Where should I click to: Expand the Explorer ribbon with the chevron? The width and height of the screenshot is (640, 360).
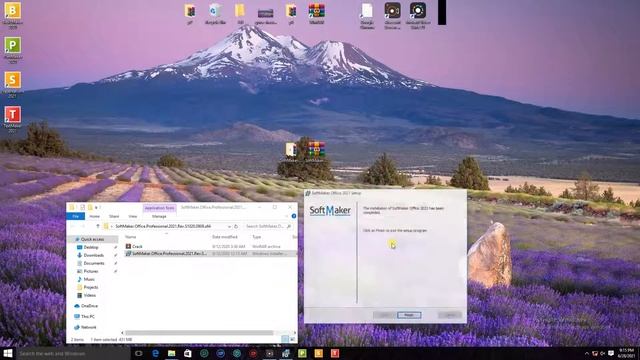287,216
